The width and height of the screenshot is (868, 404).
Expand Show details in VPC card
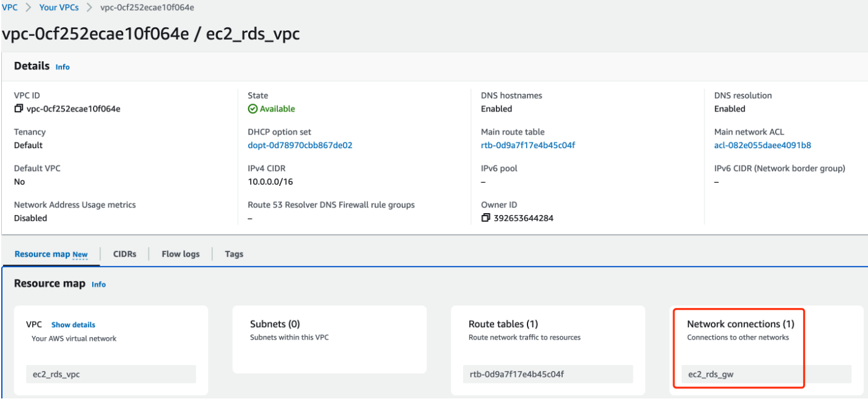[73, 325]
